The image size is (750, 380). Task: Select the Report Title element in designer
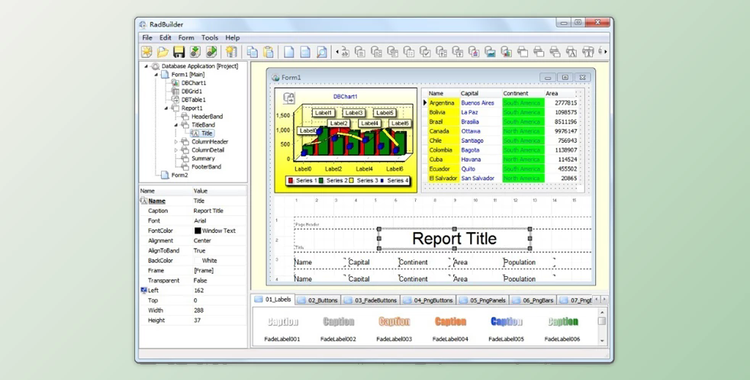point(454,239)
